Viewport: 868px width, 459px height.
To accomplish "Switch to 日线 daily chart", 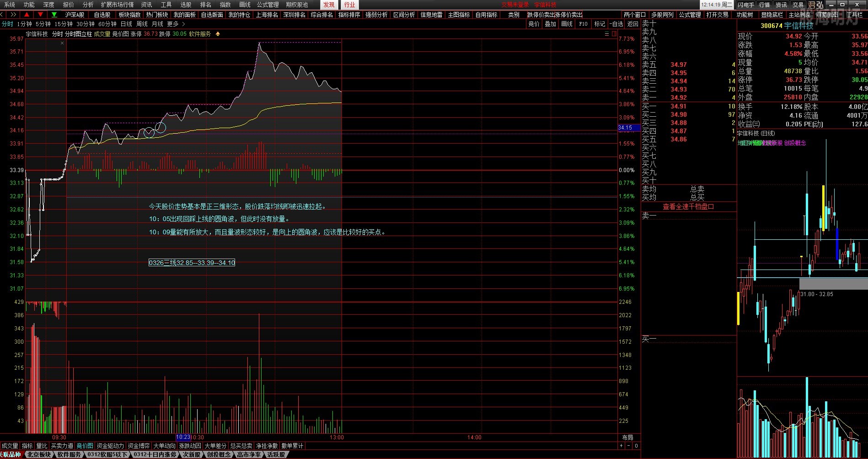I will click(x=126, y=24).
